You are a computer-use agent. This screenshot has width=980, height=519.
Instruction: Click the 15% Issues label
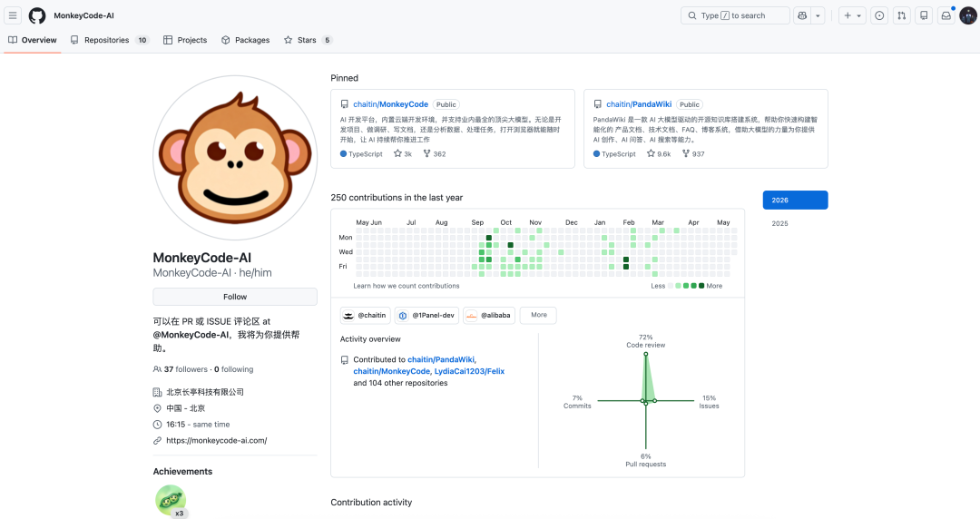709,402
